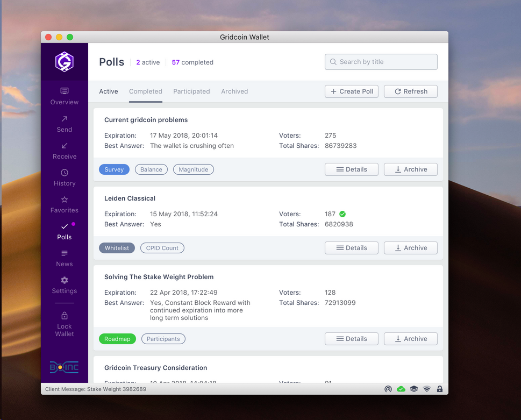Open Details for Current gridcoin problems
521x420 pixels.
[352, 169]
